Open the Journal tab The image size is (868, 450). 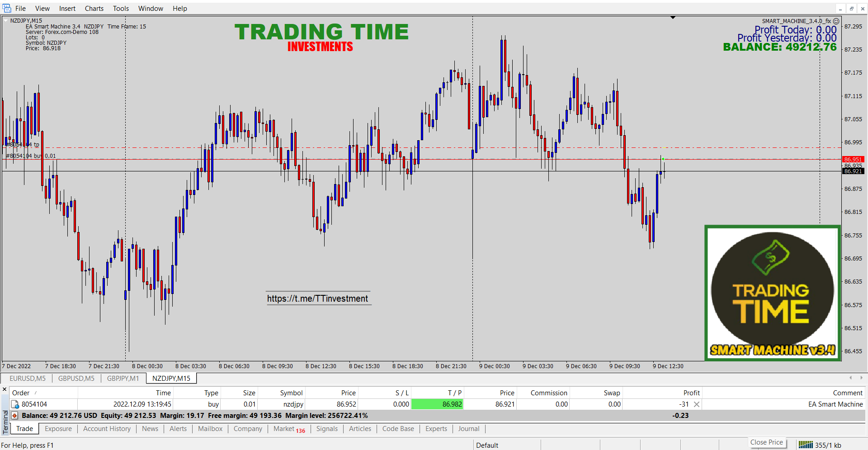coord(469,429)
